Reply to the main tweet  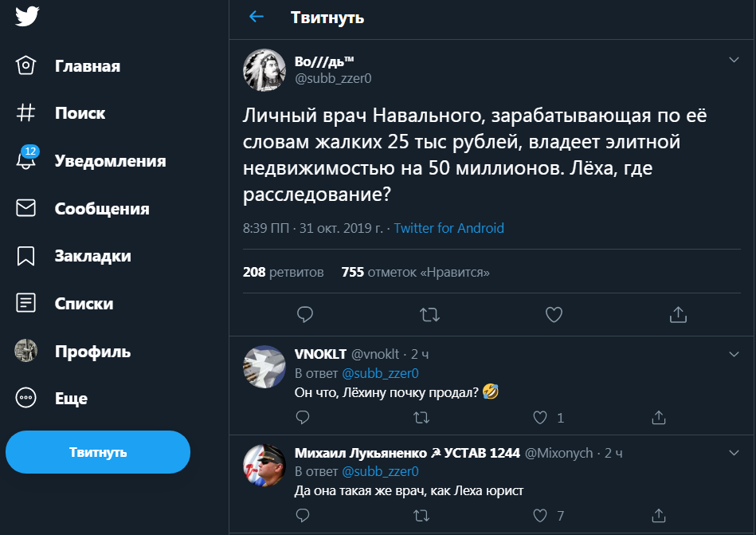tap(304, 314)
